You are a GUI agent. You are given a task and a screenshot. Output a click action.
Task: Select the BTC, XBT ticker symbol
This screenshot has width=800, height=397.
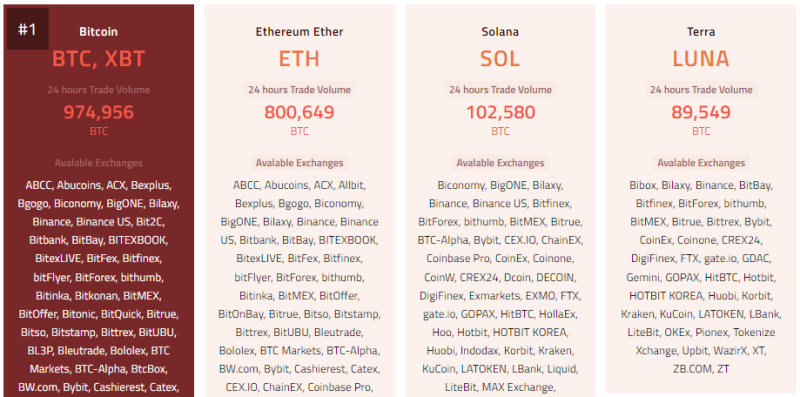[98, 59]
